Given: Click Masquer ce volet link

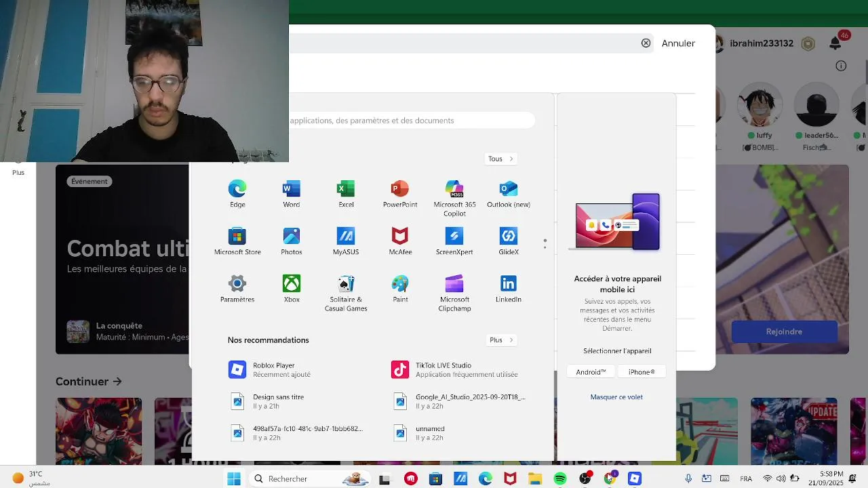Looking at the screenshot, I should point(616,397).
